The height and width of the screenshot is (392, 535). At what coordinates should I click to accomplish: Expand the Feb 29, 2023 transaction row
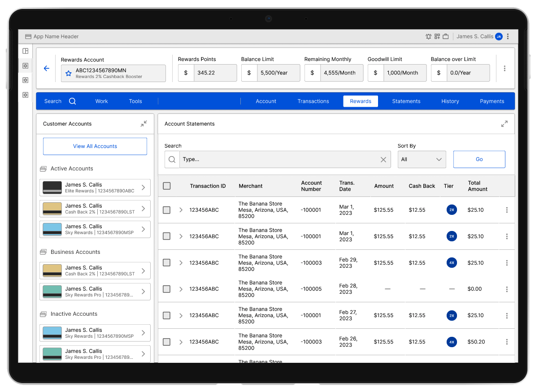pyautogui.click(x=181, y=263)
